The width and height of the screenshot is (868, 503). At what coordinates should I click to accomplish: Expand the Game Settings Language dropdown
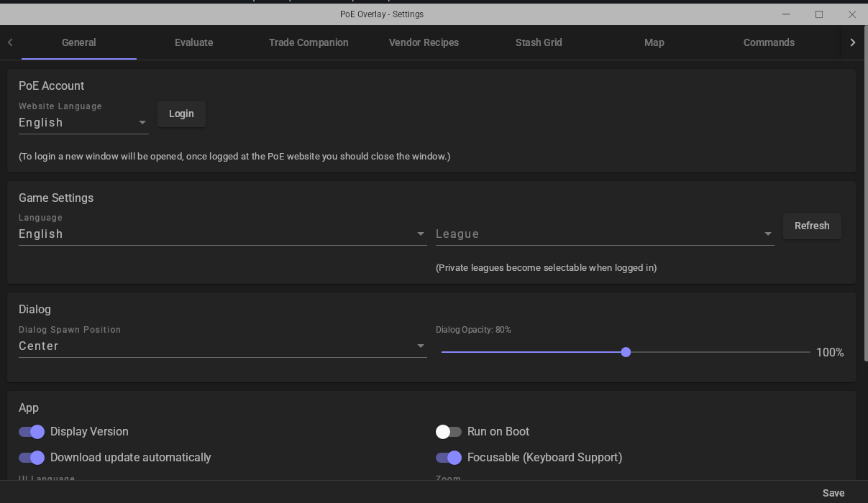pos(222,234)
